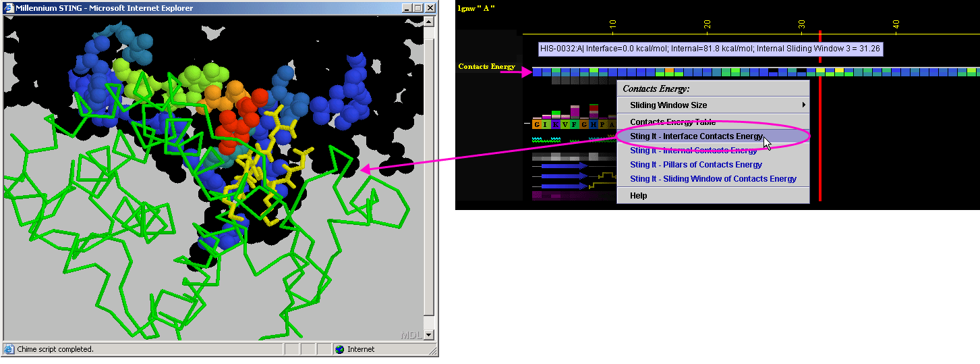Select Sting It - Sliding Window of Contacts Energy
Screen dimensions: 980x364
click(714, 179)
